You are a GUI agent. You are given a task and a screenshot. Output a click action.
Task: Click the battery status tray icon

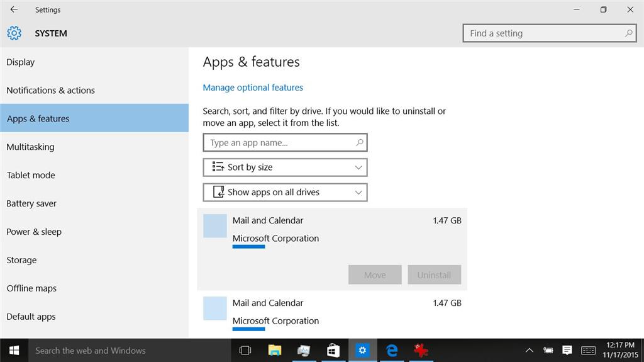(x=548, y=351)
